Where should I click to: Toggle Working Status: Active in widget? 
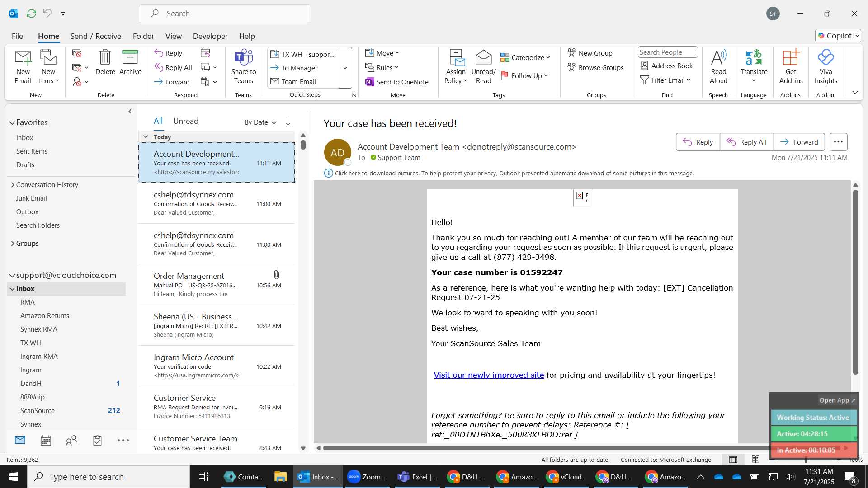pos(813,418)
